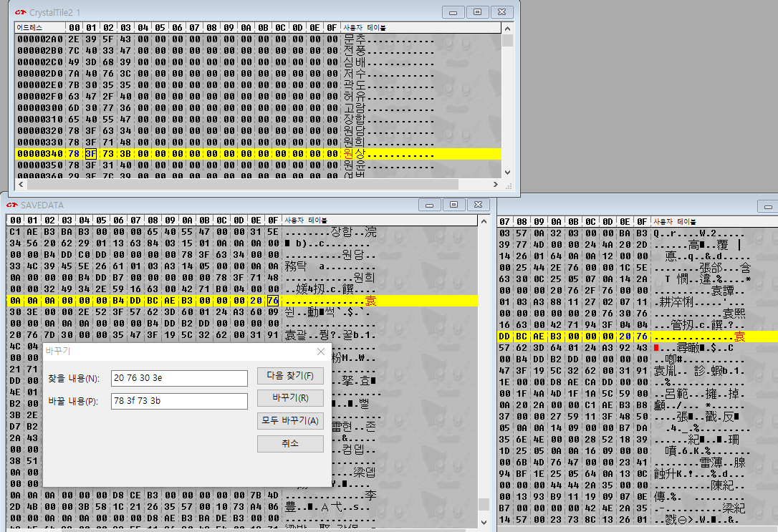Click CrystalTile2 app icon in title bar

pyautogui.click(x=20, y=12)
